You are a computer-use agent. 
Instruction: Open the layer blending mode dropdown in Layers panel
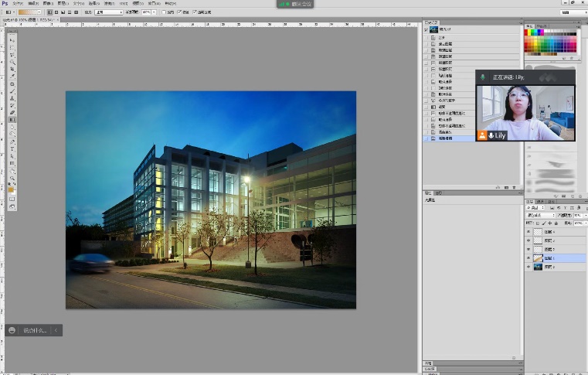[x=541, y=215]
